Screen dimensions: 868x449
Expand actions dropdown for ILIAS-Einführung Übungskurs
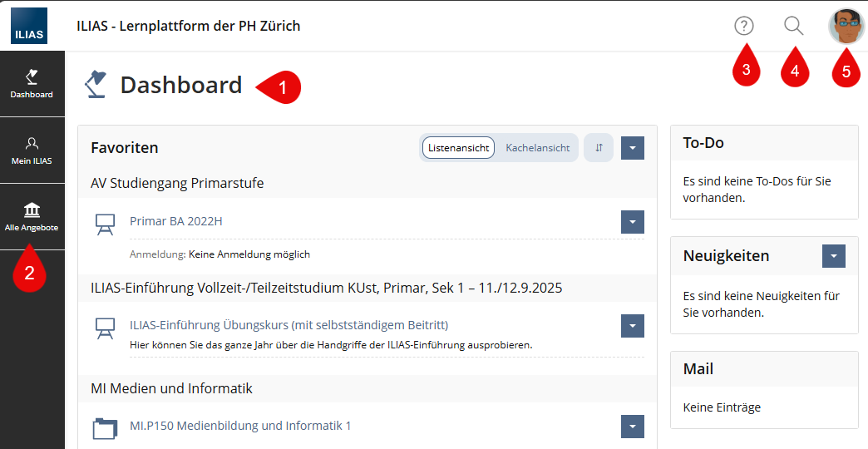(x=633, y=326)
